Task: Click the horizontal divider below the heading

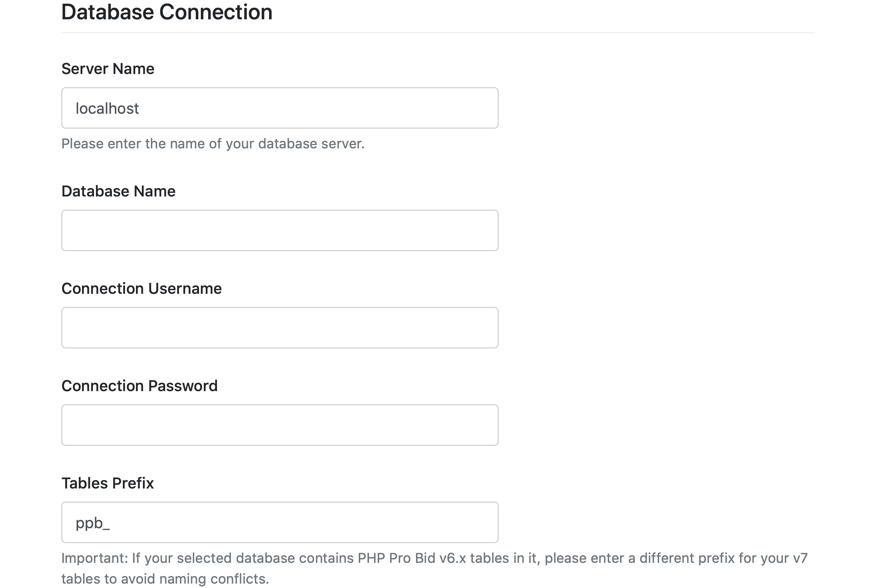Action: click(x=437, y=32)
